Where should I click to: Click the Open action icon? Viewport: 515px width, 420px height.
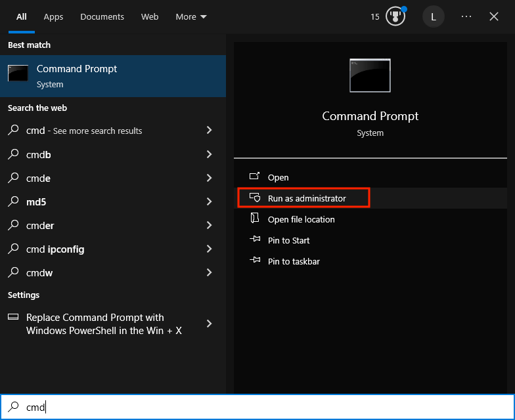(255, 176)
